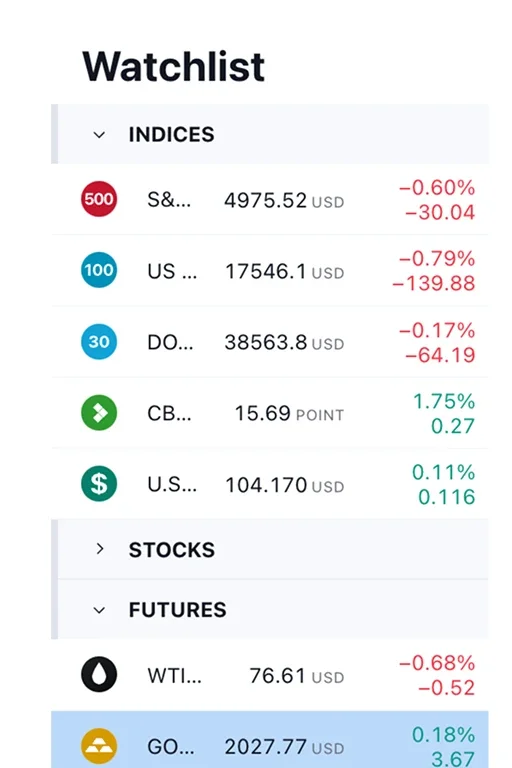Select the highlighted GO... gold symbol name
The height and width of the screenshot is (768, 512).
(171, 747)
